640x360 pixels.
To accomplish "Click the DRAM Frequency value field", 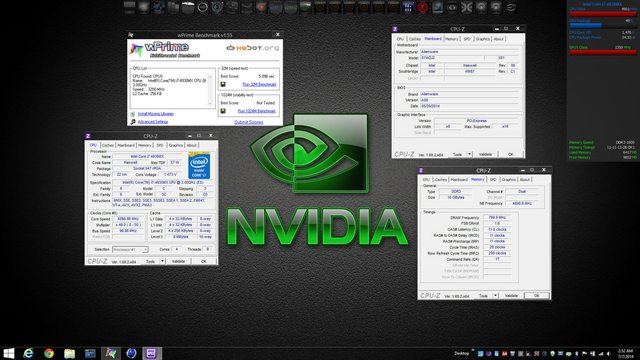I will [497, 218].
